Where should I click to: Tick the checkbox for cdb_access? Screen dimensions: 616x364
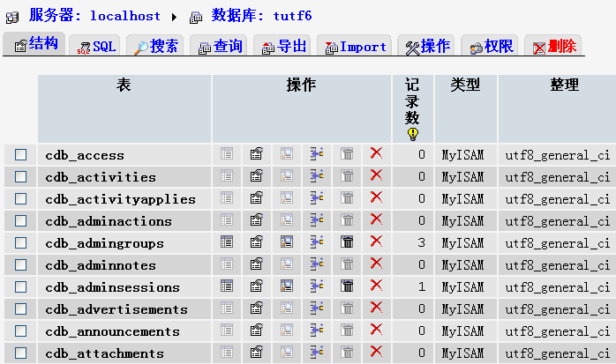point(21,154)
